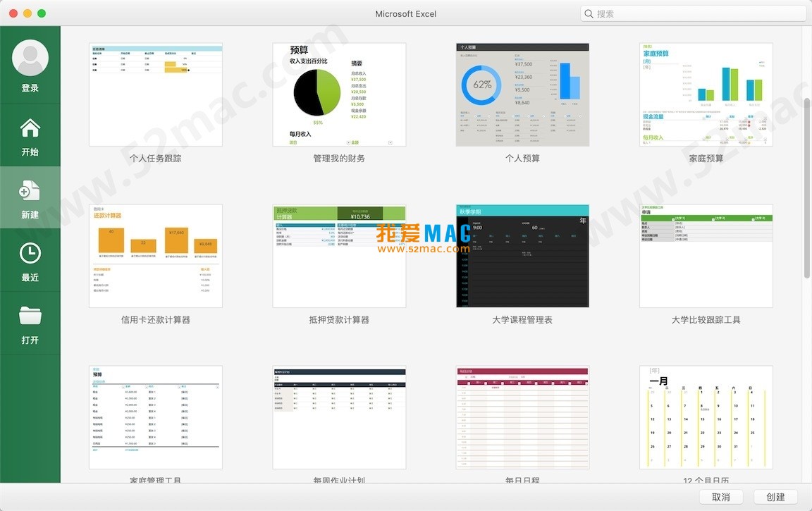Open the 开始 home icon in sidebar

click(30, 128)
